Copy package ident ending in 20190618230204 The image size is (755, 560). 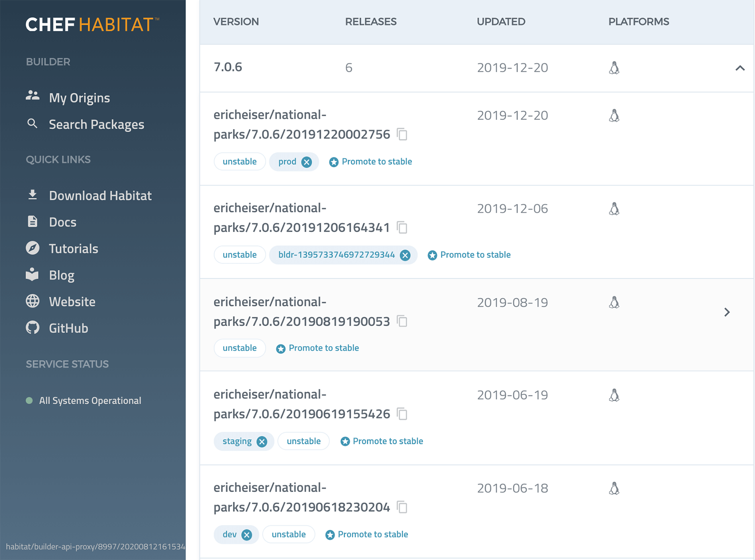[402, 507]
